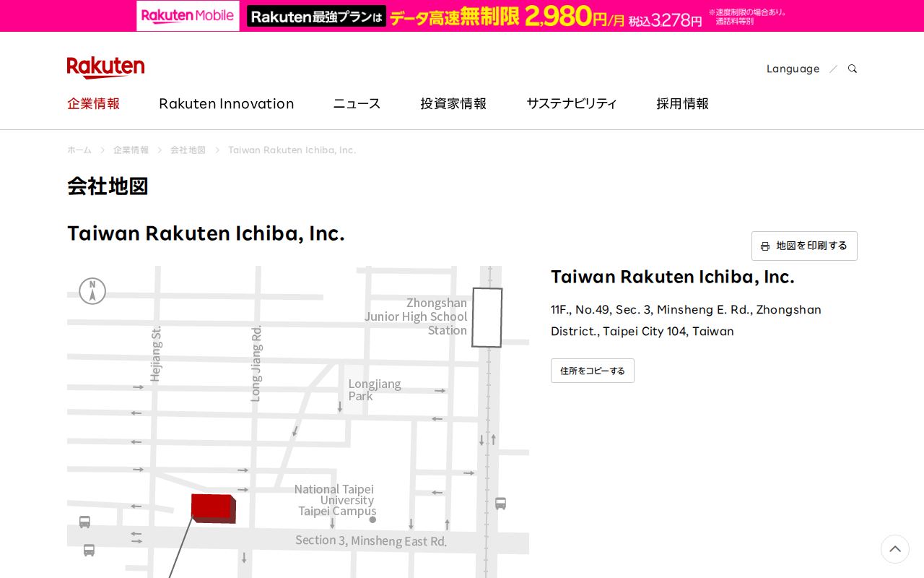Click the Rakuten Mobile logo in the top banner
This screenshot has width=924, height=578.
[187, 15]
